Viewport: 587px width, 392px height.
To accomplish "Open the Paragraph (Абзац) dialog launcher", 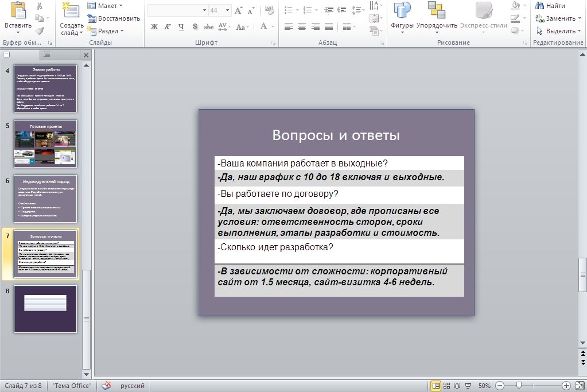I will (382, 43).
